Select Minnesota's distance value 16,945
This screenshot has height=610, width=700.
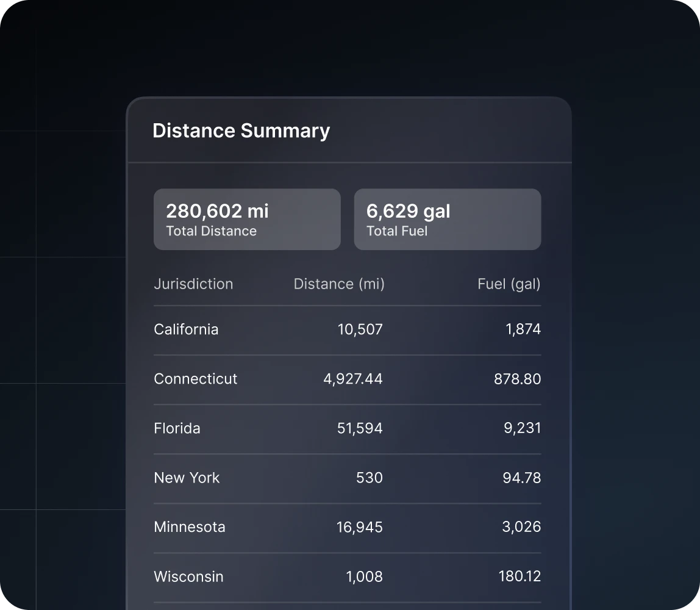[359, 527]
